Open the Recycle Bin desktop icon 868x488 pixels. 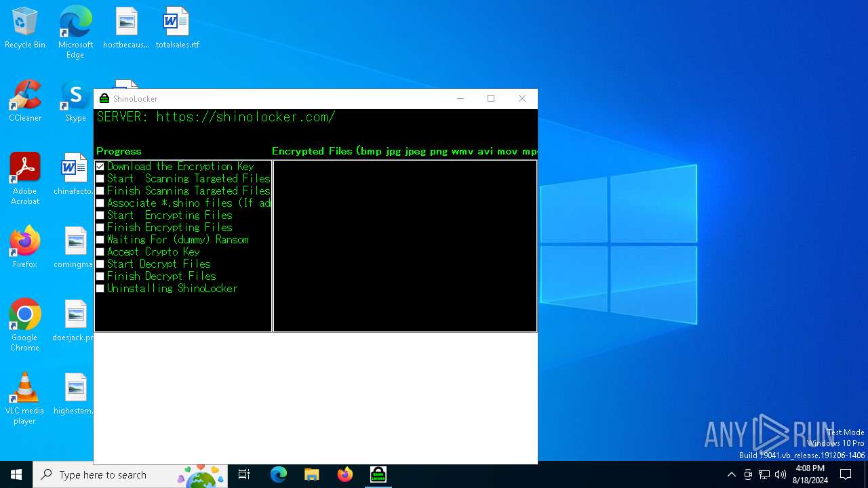click(x=25, y=28)
